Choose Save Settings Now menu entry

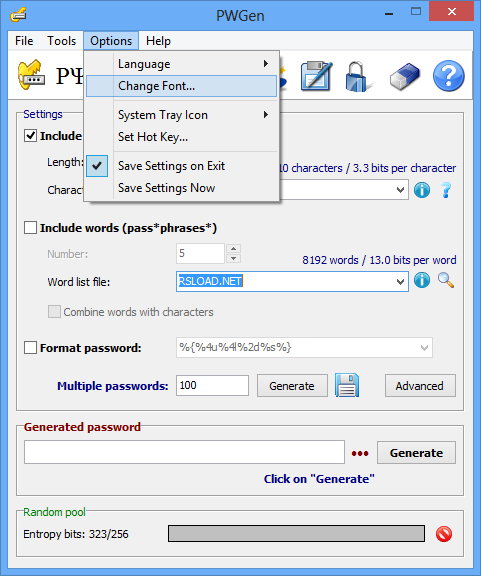[182, 188]
